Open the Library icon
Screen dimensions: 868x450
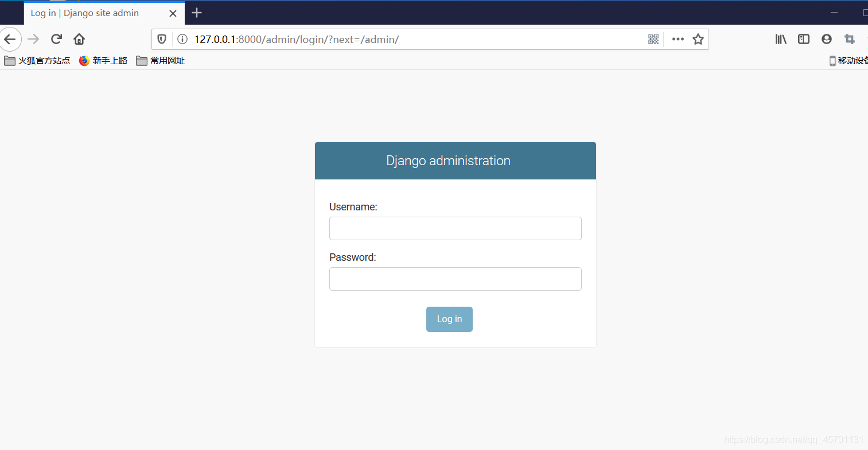click(781, 39)
